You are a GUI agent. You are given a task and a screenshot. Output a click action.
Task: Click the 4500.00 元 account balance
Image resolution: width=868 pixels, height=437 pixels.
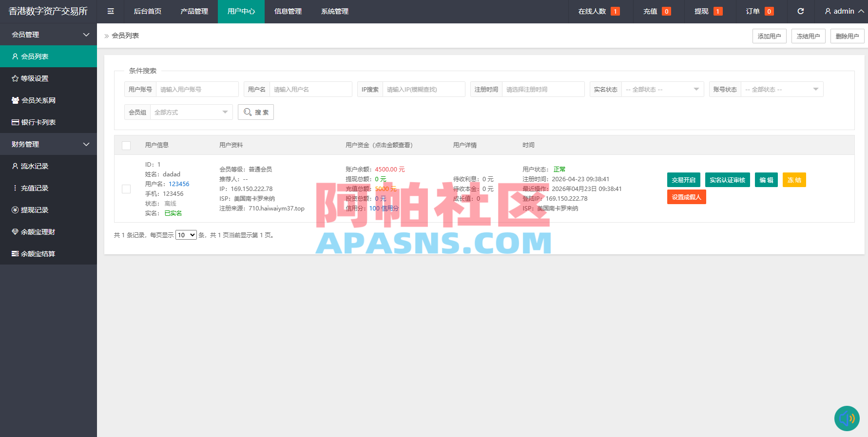(390, 170)
